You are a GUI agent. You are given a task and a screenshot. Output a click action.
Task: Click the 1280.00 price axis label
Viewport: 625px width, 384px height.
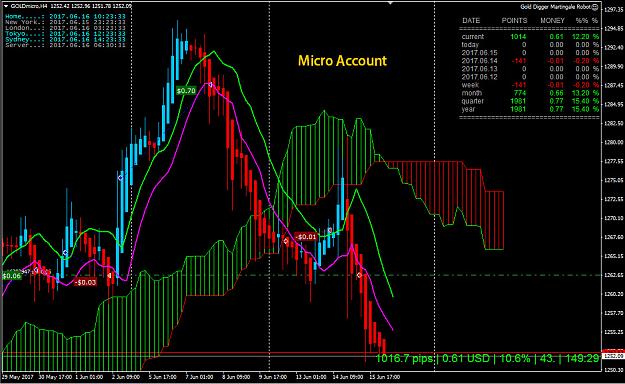[x=614, y=142]
